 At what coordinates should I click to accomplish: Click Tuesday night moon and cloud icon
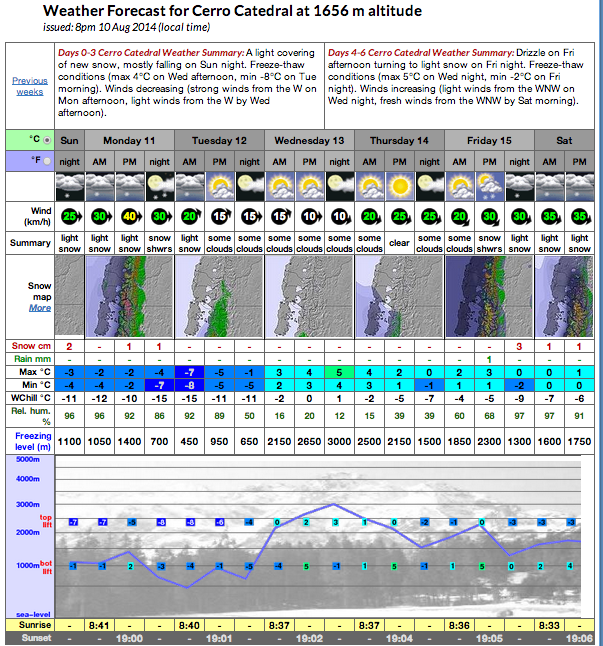pos(250,187)
